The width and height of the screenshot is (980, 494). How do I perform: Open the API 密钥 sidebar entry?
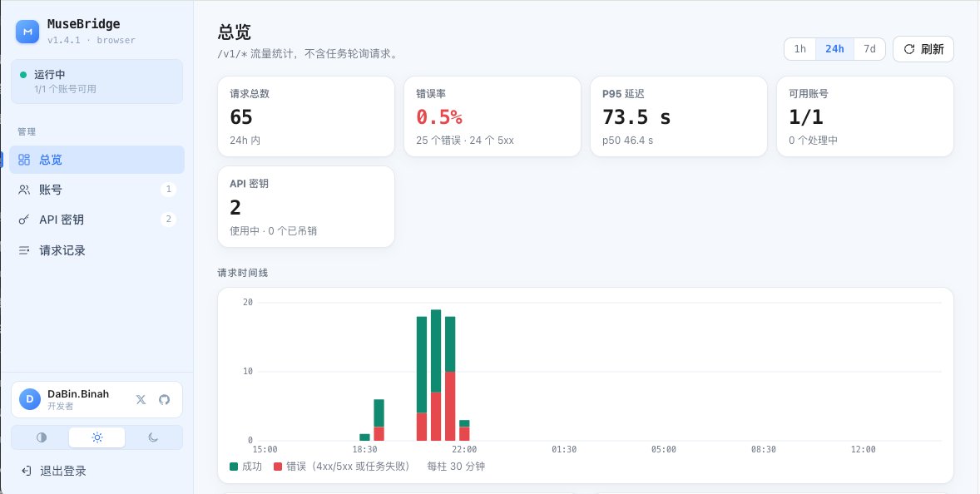tap(97, 220)
